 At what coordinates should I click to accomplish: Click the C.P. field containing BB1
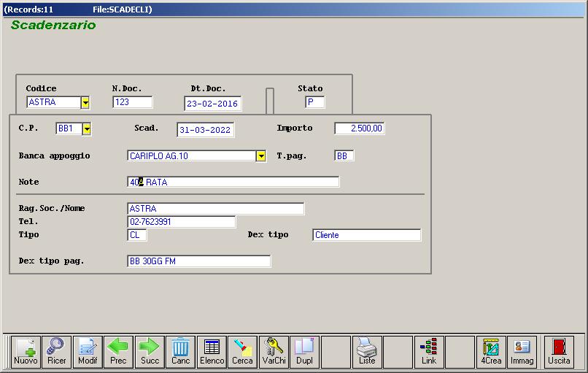pyautogui.click(x=69, y=128)
